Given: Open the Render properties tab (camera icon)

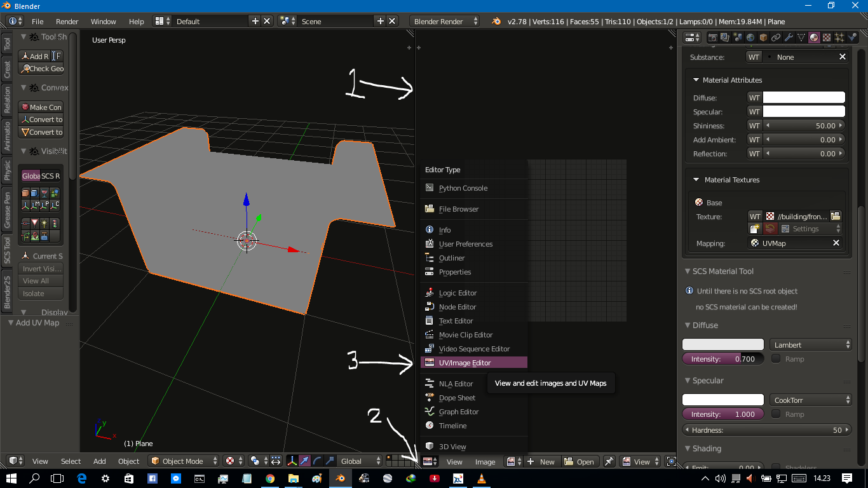Looking at the screenshot, I should (713, 37).
